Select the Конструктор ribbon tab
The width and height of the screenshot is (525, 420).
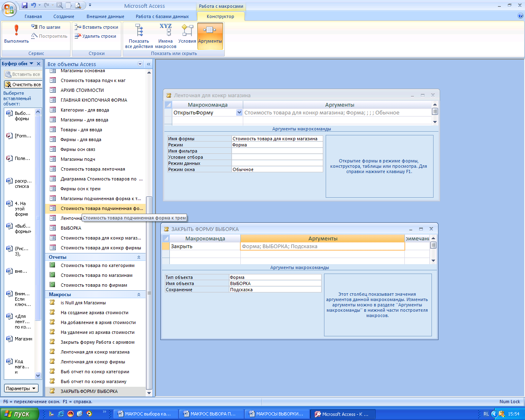(x=221, y=16)
